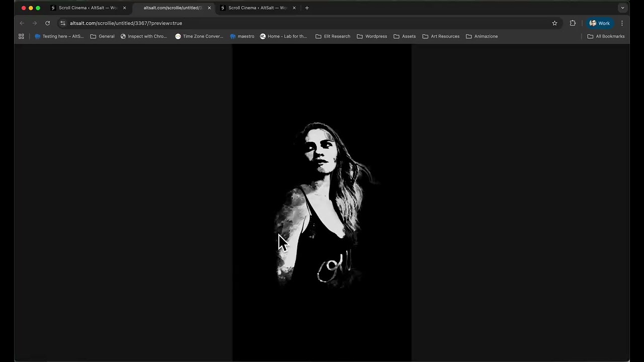Screen dimensions: 644x362
Task: Open the All Bookmarks folder
Action: 606,36
